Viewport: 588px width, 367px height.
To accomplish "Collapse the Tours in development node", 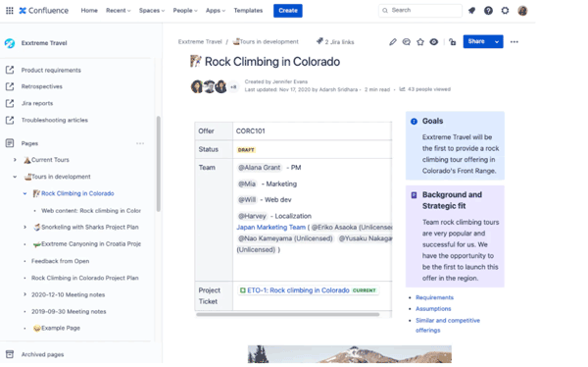I will click(15, 177).
